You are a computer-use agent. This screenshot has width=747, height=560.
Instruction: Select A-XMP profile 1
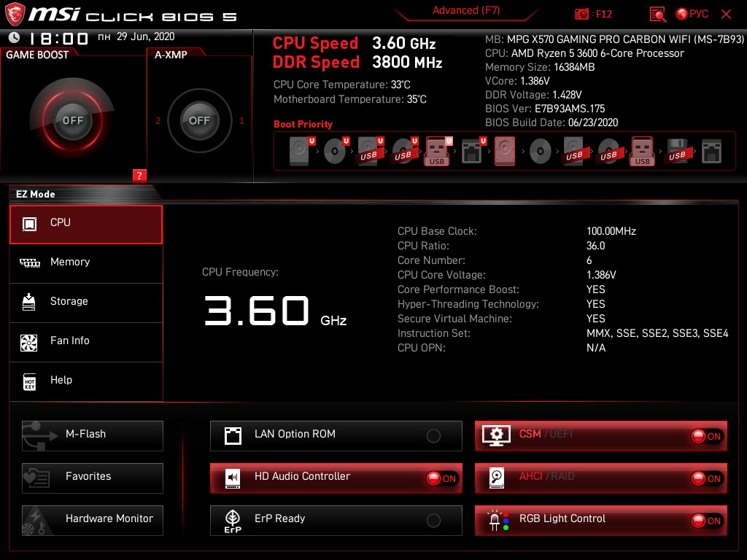click(241, 121)
